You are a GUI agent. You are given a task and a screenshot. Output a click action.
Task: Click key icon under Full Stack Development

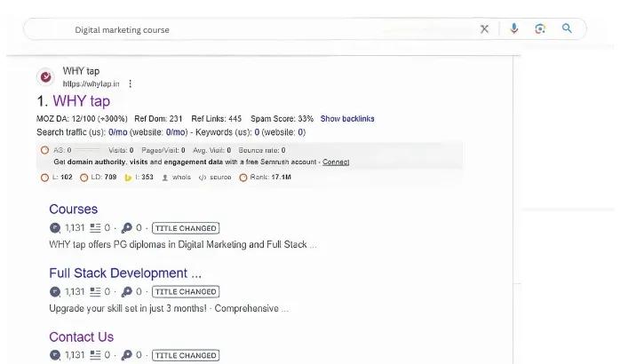tap(126, 291)
